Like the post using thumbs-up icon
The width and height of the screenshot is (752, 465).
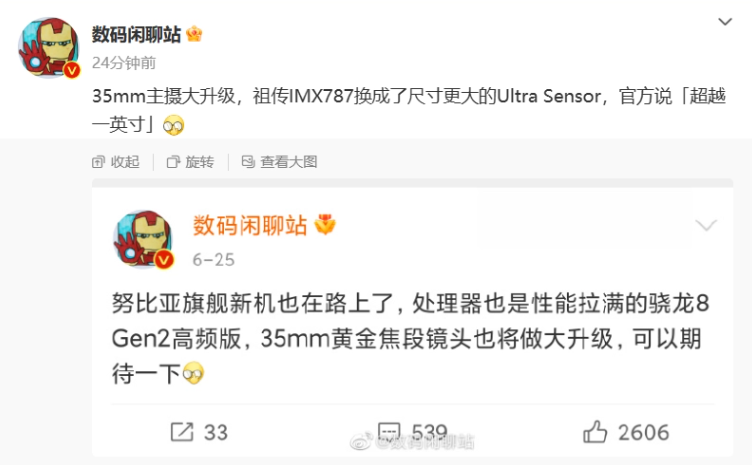point(595,431)
